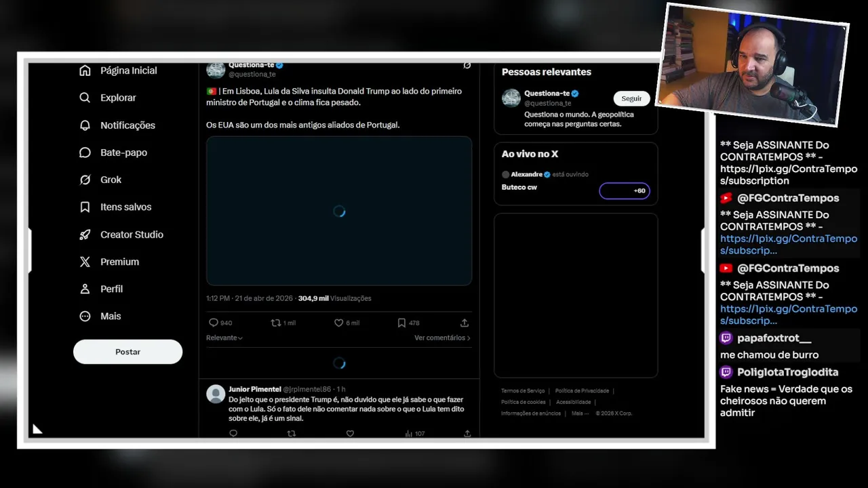This screenshot has width=868, height=488.
Task: Click chat user papafoxtrot__
Action: coord(774,338)
